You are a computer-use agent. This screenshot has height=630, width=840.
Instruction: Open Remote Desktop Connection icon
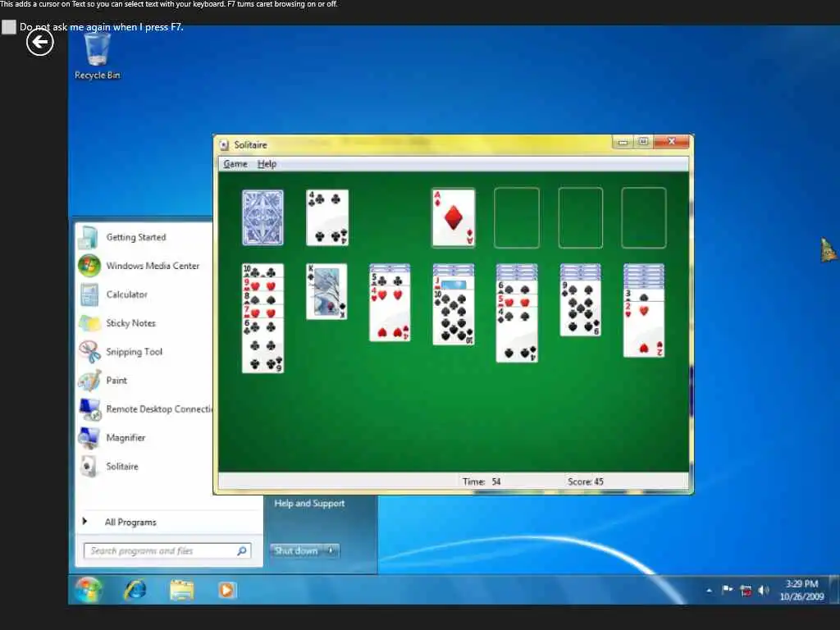point(89,409)
